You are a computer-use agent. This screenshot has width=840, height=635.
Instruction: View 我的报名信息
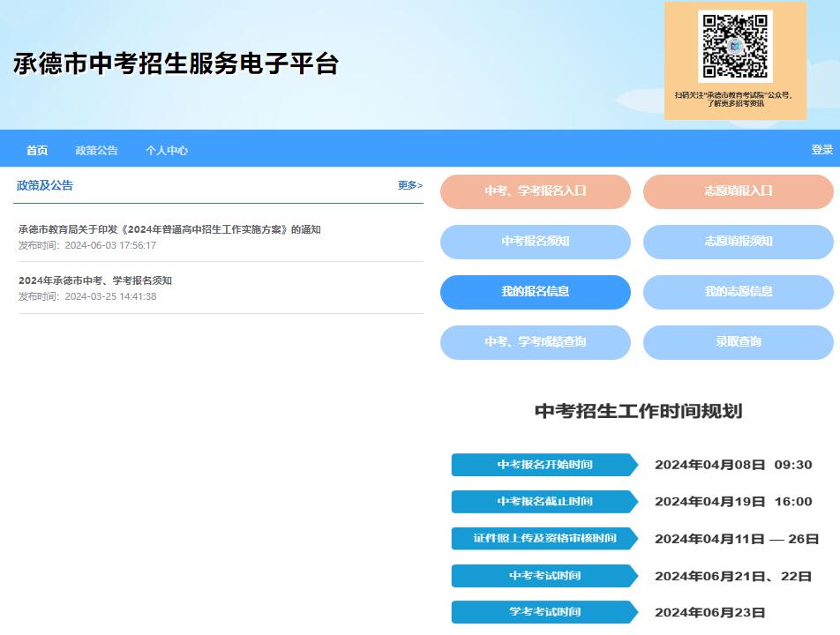click(535, 292)
